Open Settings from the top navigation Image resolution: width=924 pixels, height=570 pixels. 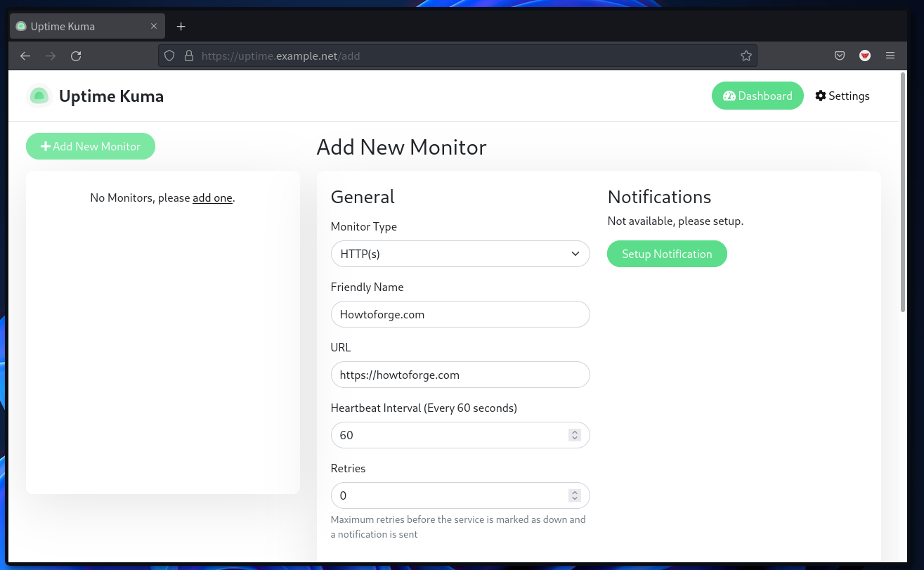pyautogui.click(x=842, y=96)
